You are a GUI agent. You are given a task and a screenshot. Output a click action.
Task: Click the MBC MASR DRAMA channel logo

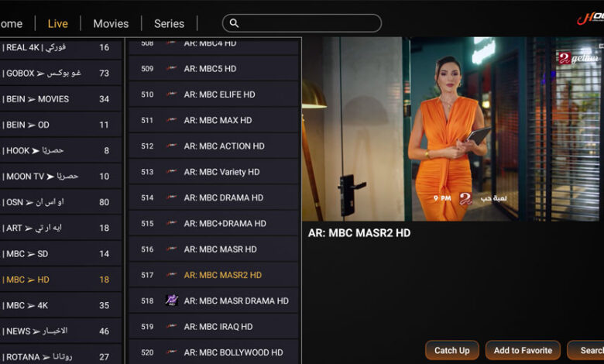tap(171, 300)
